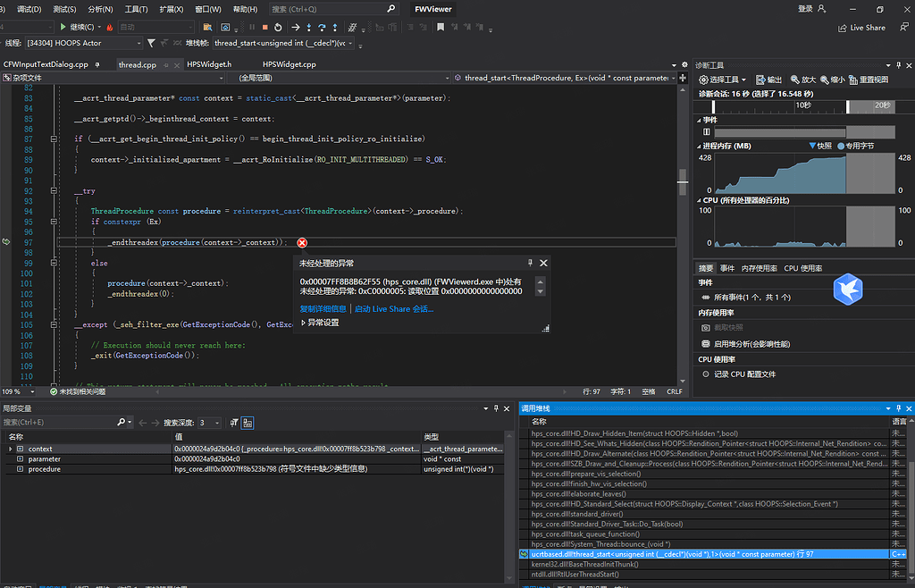915x588 pixels.
Task: Click the Restart debugging icon
Action: click(x=279, y=28)
